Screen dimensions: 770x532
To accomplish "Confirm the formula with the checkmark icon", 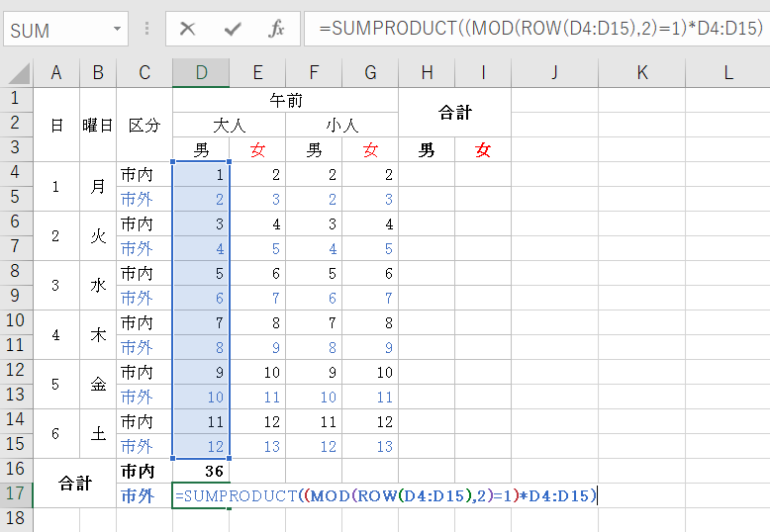I will pyautogui.click(x=232, y=29).
